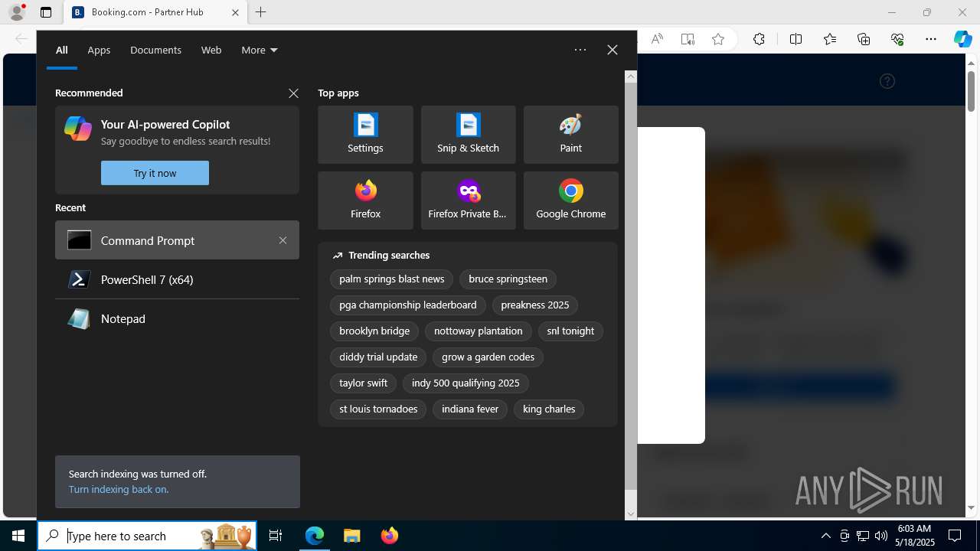Image resolution: width=980 pixels, height=551 pixels.
Task: Open Firefox taskbar icon
Action: [x=389, y=536]
